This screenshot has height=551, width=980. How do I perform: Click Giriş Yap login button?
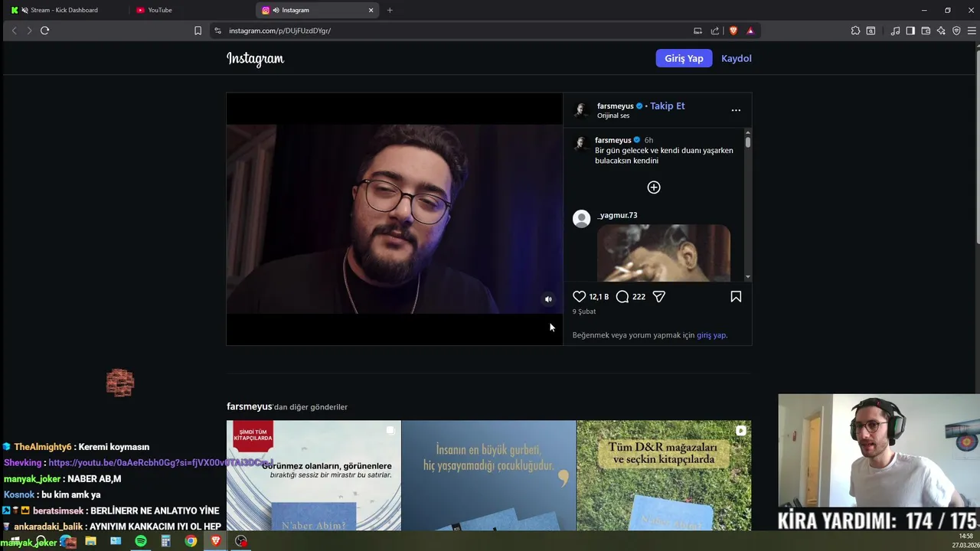[x=684, y=58]
